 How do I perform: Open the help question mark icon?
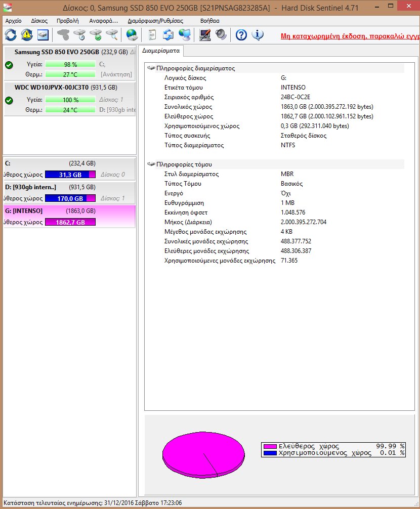(241, 35)
